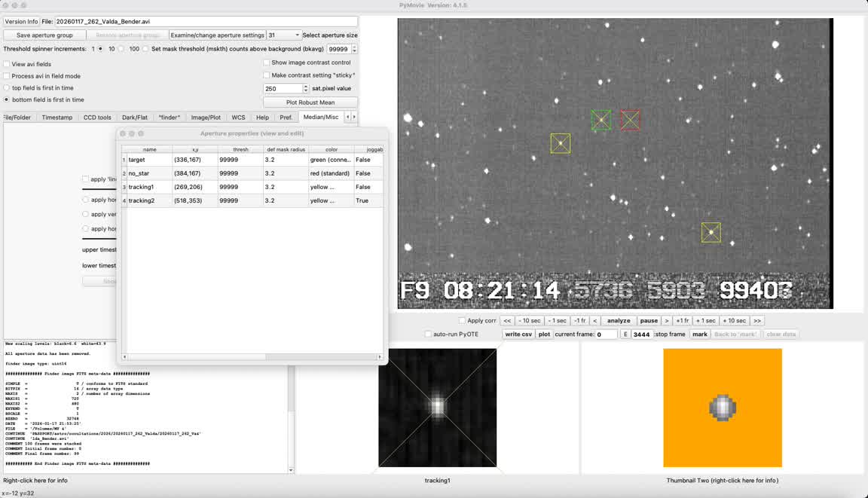The width and height of the screenshot is (868, 498).
Task: Enable View avi fields checkbox
Action: click(7, 64)
